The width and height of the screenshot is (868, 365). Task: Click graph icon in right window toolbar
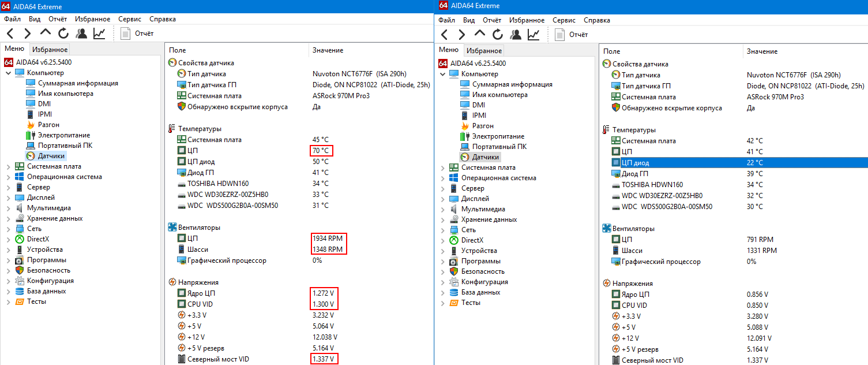click(x=533, y=35)
